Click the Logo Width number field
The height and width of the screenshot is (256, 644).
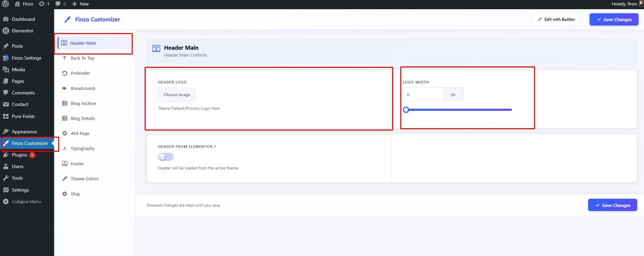coord(423,94)
